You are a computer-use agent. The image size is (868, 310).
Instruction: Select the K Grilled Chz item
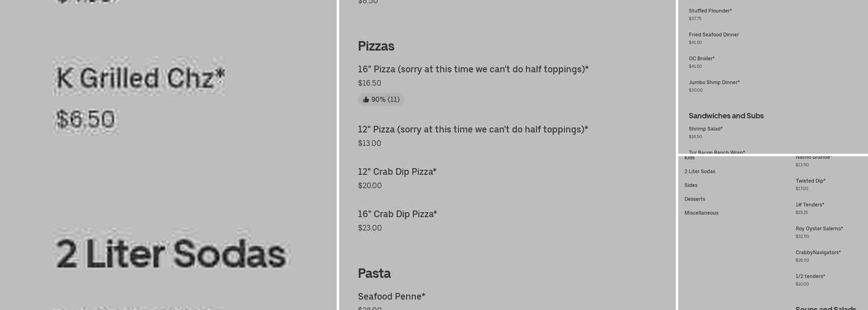click(x=140, y=79)
